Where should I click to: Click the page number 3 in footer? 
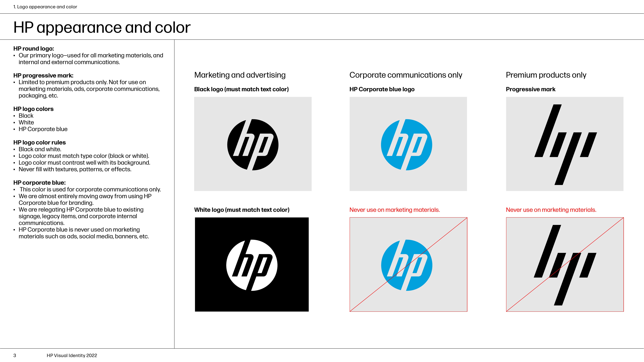(15, 355)
